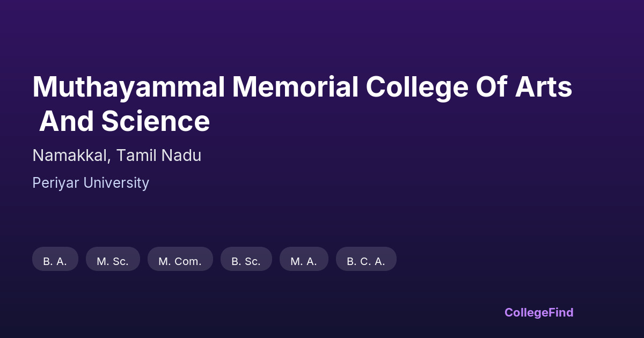Click the word Science in the heading

click(156, 122)
